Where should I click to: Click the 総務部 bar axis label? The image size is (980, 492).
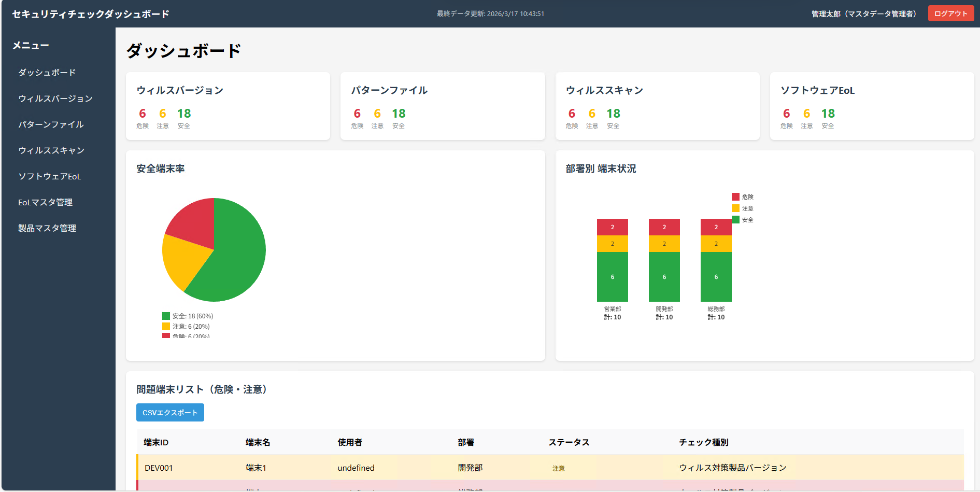pos(716,309)
